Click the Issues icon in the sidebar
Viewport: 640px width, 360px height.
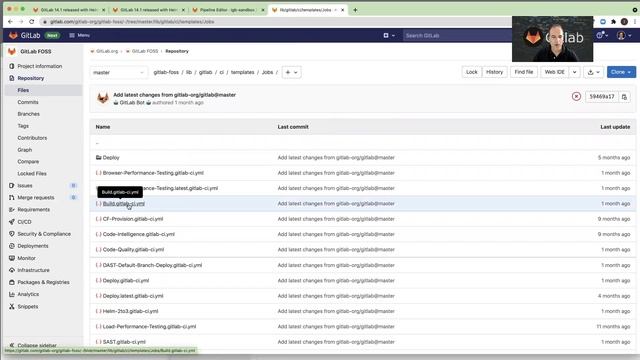11,186
